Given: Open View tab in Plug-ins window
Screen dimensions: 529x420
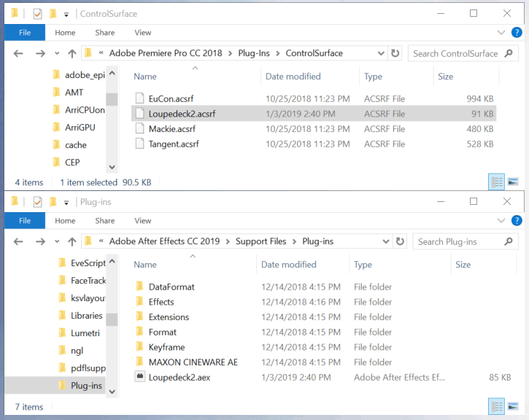Looking at the screenshot, I should coord(143,221).
